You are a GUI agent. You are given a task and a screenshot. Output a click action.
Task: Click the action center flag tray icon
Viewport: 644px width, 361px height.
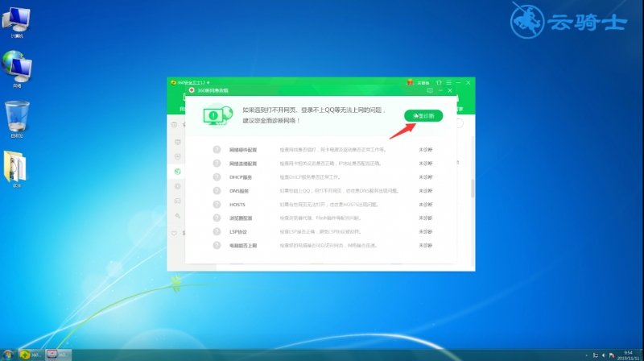click(612, 355)
